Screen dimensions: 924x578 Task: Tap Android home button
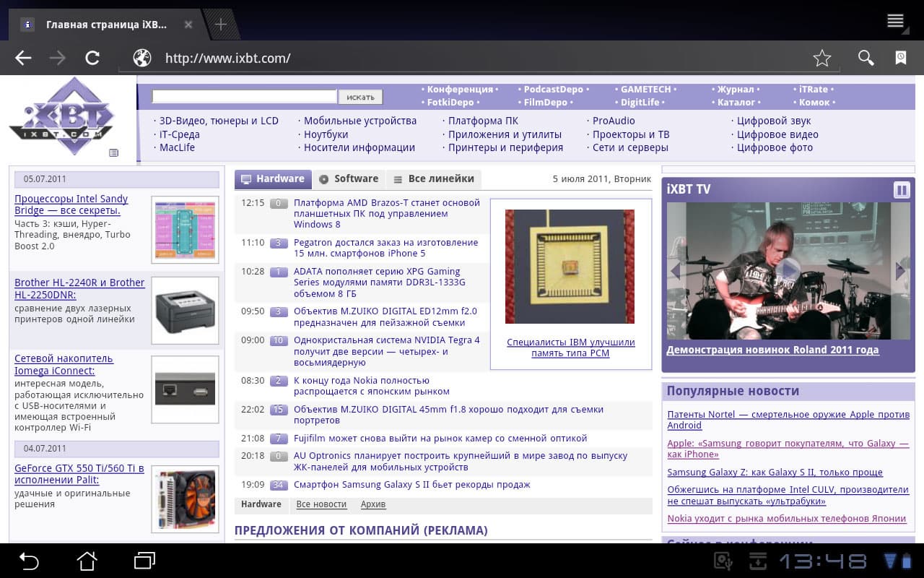coord(87,561)
